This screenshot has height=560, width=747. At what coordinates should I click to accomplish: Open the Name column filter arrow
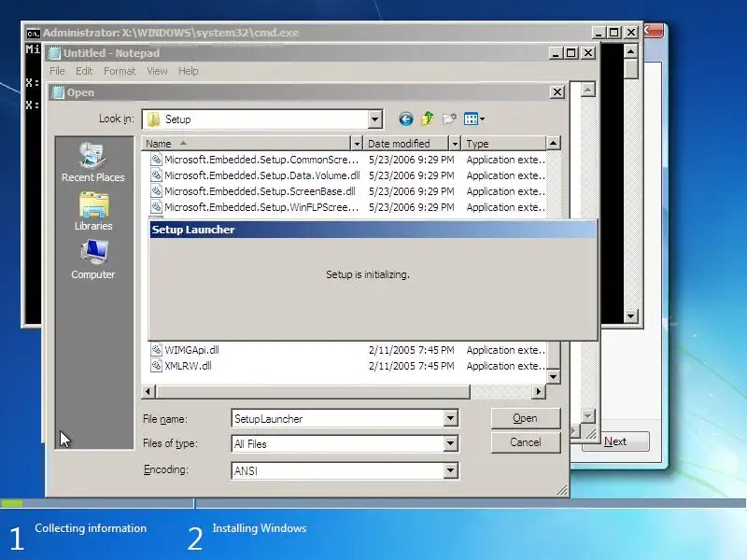(x=357, y=144)
